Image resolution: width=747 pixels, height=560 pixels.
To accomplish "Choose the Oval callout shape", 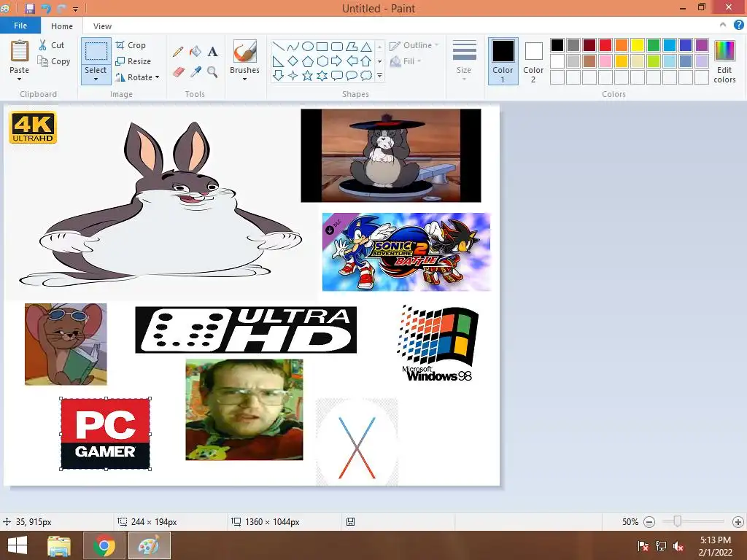I will tap(352, 75).
